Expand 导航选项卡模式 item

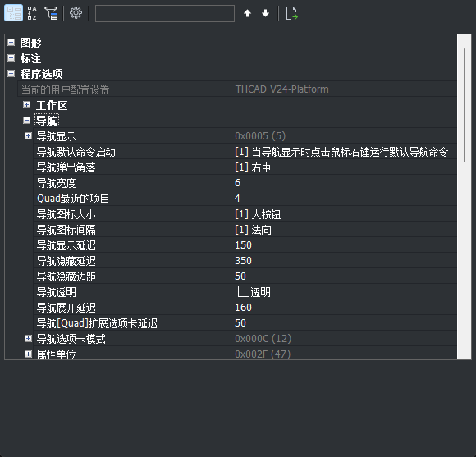tap(28, 338)
